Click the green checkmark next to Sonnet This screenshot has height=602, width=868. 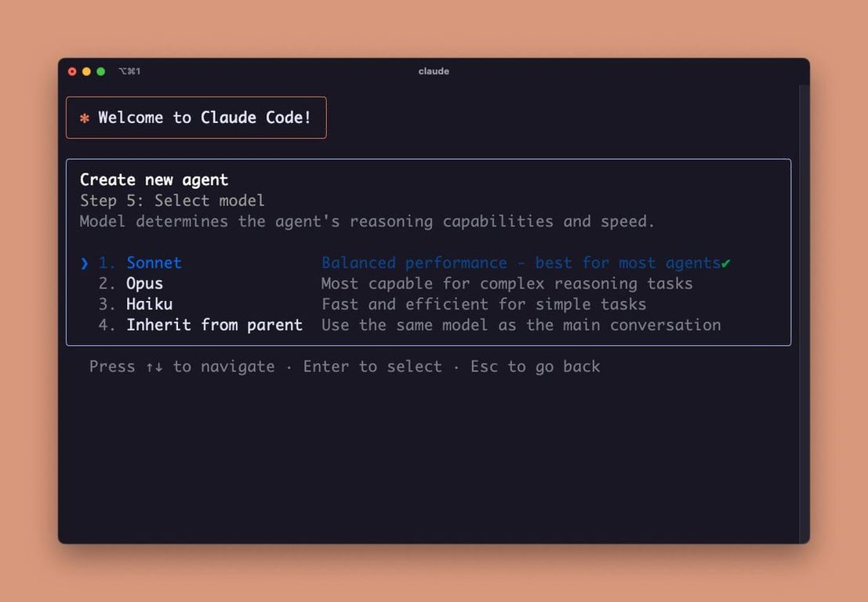tap(727, 263)
